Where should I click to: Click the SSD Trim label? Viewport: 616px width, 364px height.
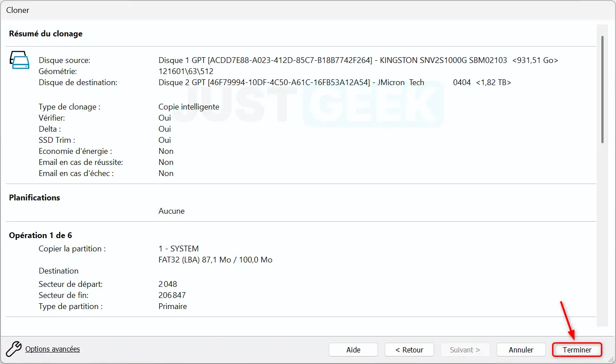57,140
